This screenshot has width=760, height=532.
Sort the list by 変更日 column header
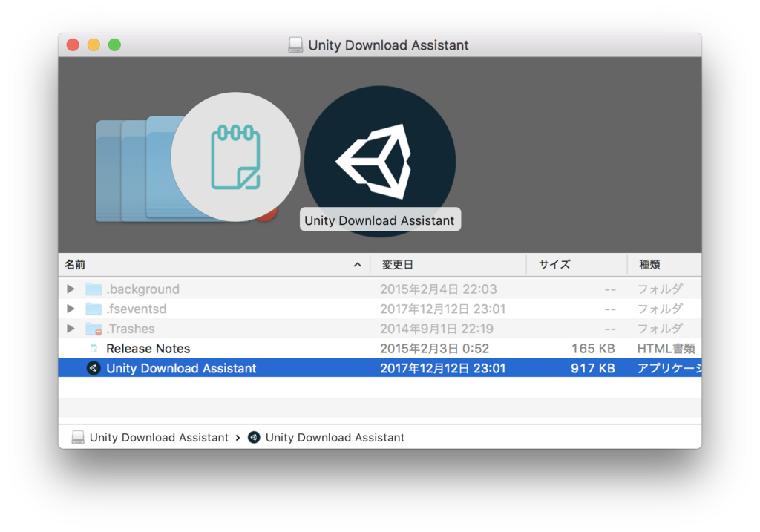tap(448, 265)
